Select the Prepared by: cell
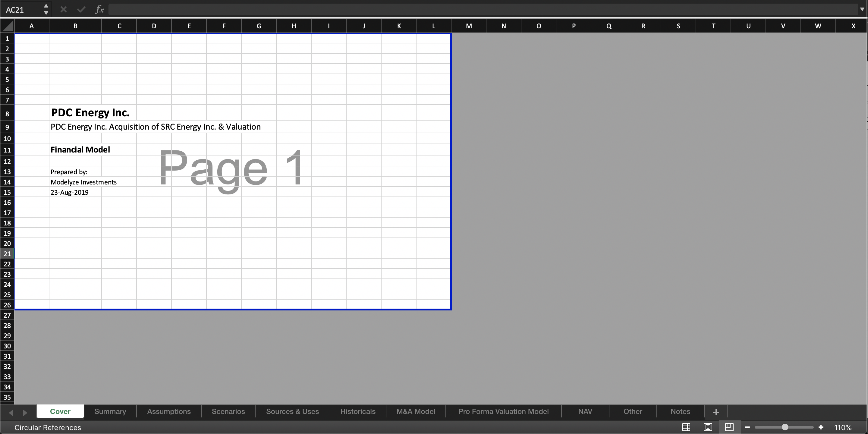The image size is (868, 434). (75, 172)
